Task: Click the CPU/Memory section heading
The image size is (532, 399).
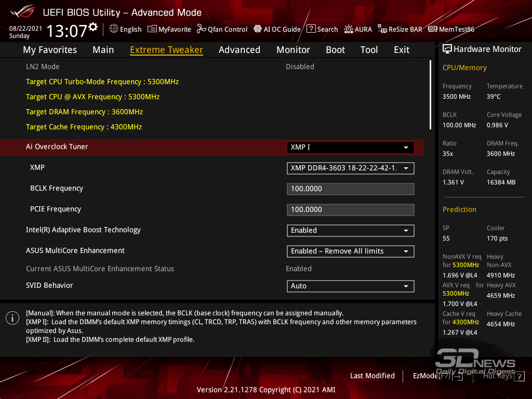Action: coord(465,68)
